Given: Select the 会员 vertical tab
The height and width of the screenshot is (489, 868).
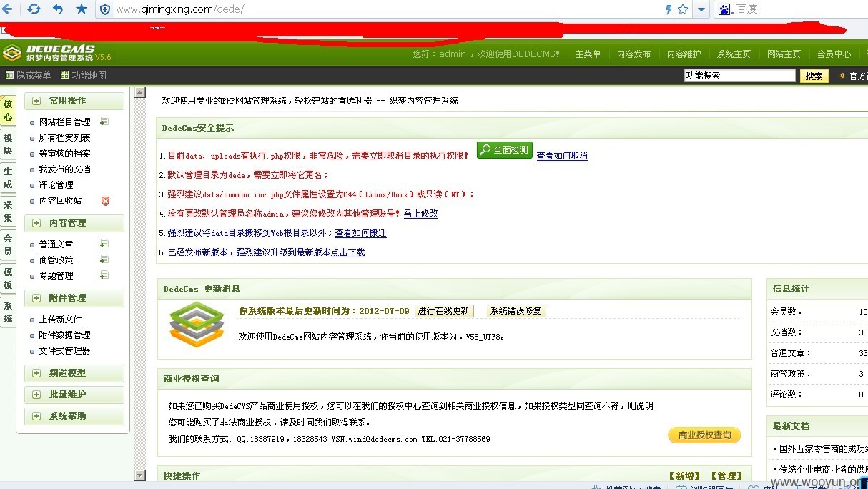Looking at the screenshot, I should (x=7, y=245).
